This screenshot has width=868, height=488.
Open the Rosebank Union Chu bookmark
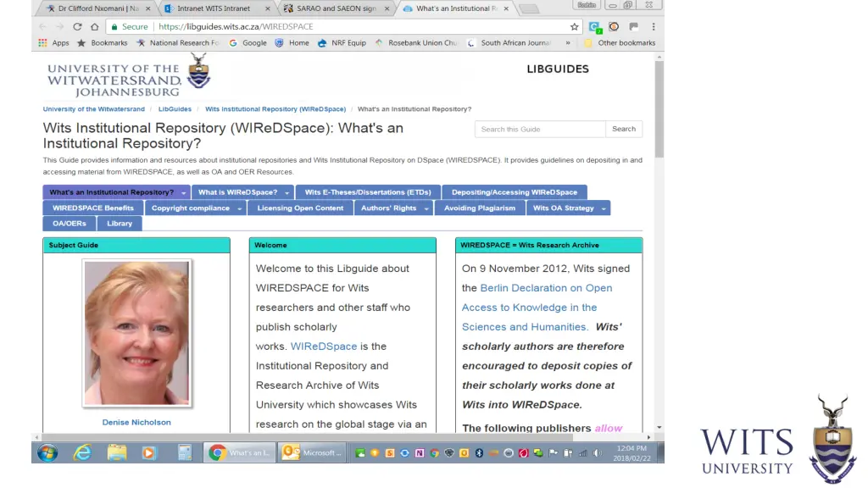coord(416,42)
